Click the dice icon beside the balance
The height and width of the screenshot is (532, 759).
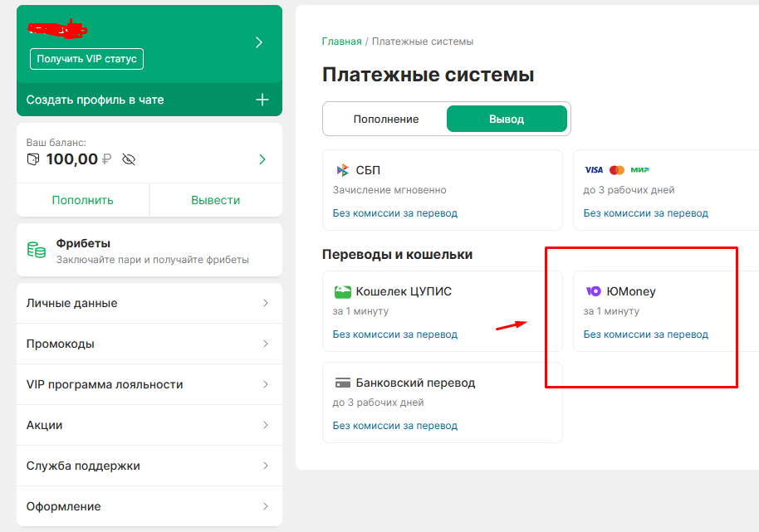(x=33, y=159)
